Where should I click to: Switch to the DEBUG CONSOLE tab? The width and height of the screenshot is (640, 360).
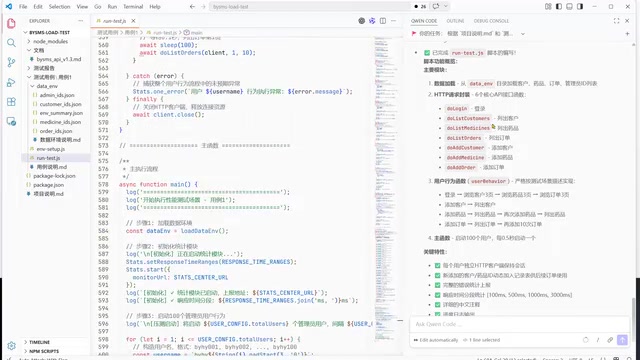pos(491,21)
